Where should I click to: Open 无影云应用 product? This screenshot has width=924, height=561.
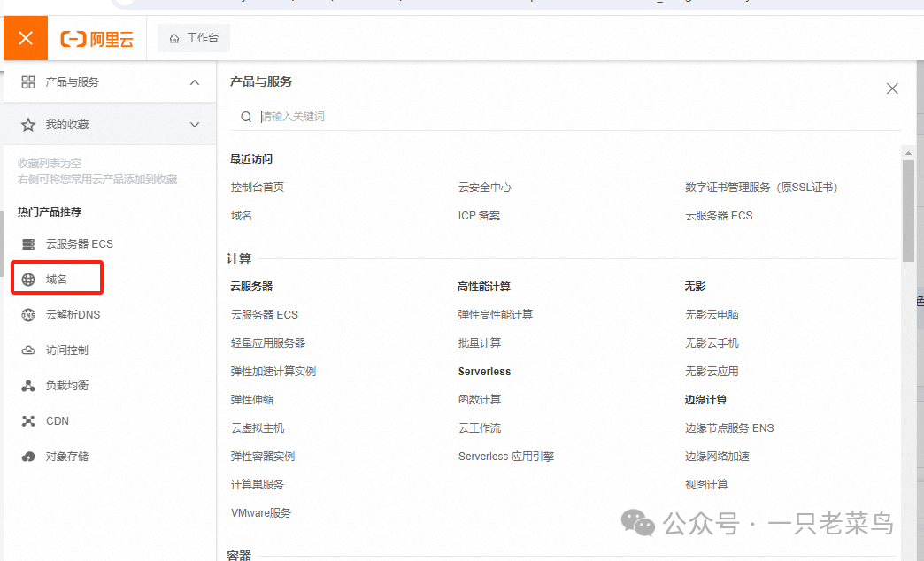[712, 372]
